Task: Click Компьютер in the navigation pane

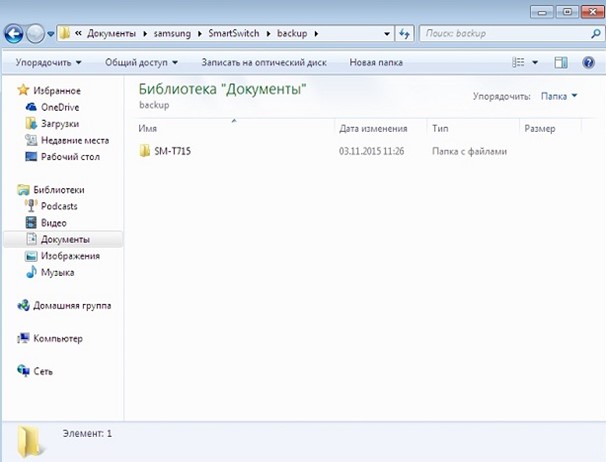Action: click(57, 338)
